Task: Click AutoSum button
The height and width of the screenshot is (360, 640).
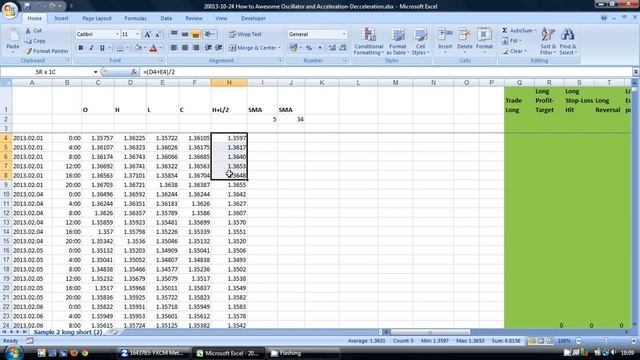Action: [518, 31]
